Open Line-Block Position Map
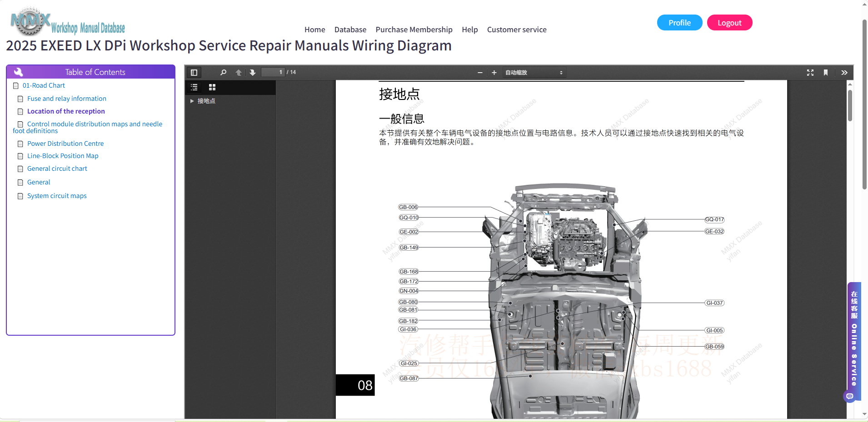The image size is (868, 422). (x=63, y=156)
